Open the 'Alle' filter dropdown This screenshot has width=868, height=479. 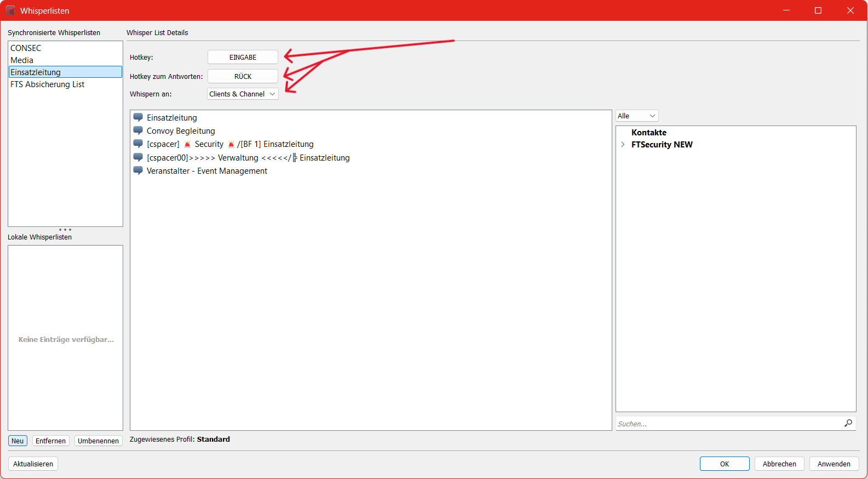(636, 116)
